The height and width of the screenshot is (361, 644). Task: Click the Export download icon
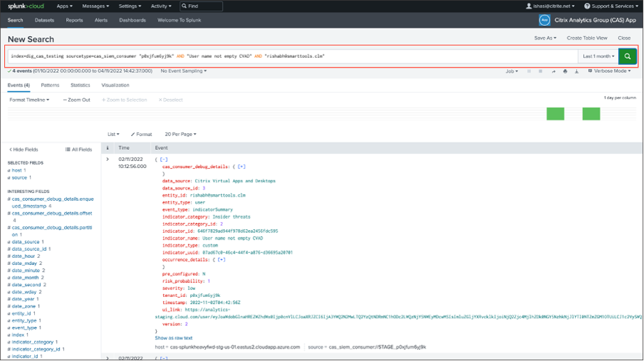click(576, 71)
